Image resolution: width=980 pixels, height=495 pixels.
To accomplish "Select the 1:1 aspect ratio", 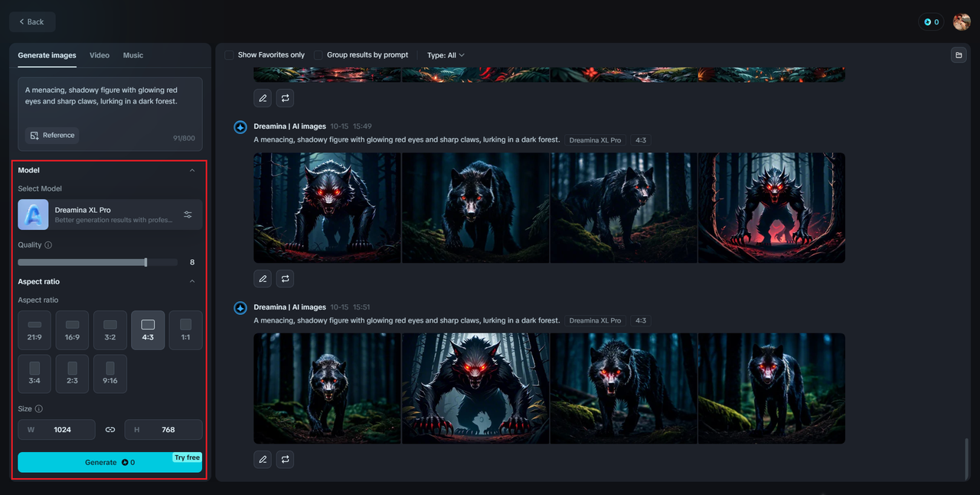I will pyautogui.click(x=185, y=330).
